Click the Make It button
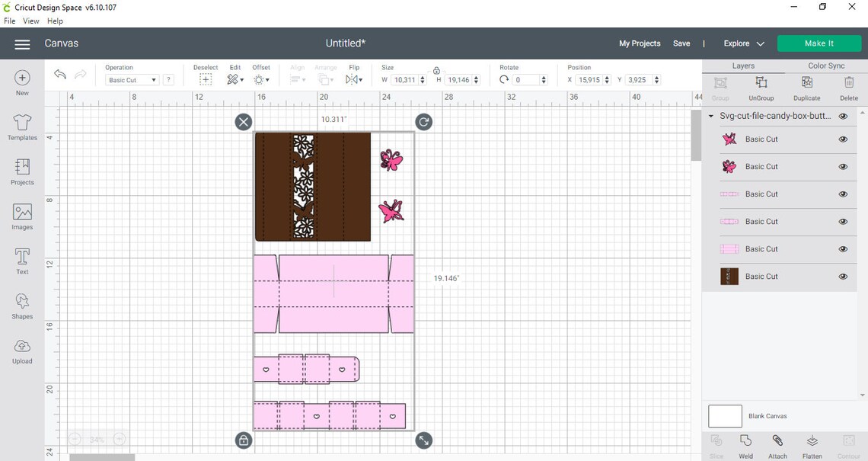The height and width of the screenshot is (461, 868). [x=819, y=43]
